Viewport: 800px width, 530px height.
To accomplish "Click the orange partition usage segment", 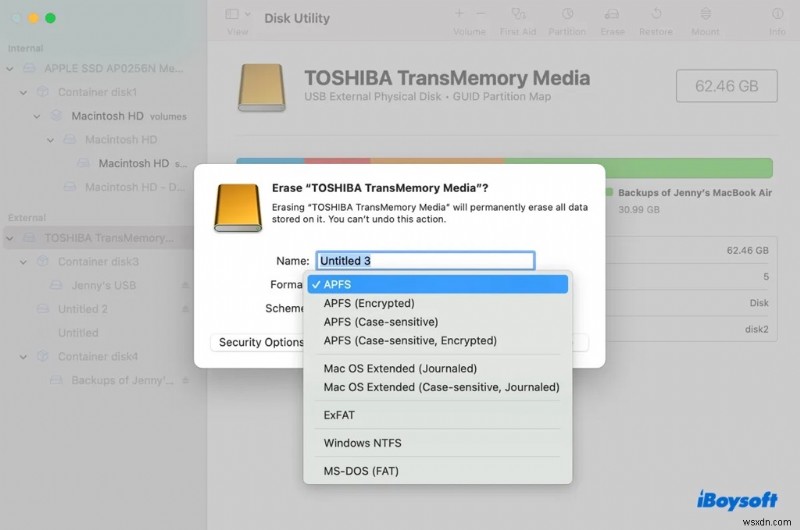I will (x=437, y=160).
